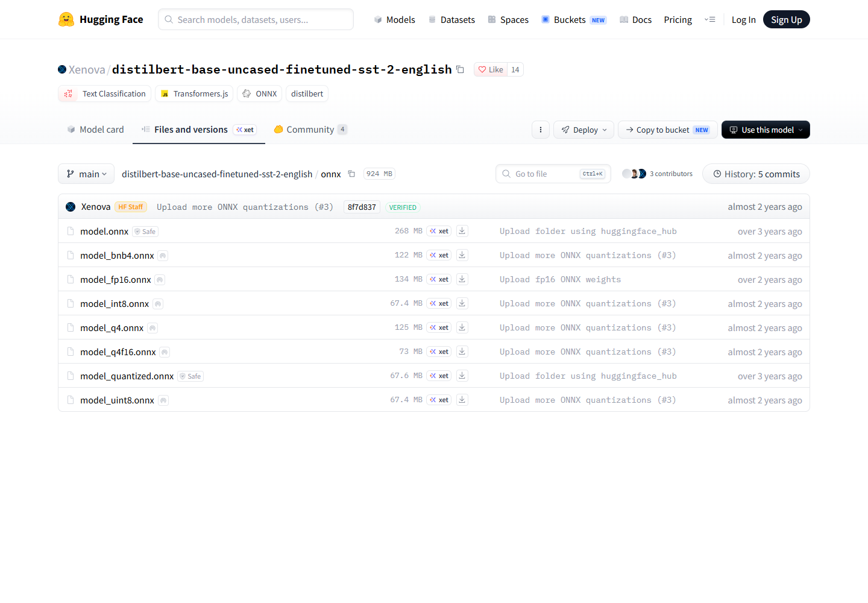The image size is (868, 603).
Task: Copy model name to clipboard icon
Action: pyautogui.click(x=460, y=69)
